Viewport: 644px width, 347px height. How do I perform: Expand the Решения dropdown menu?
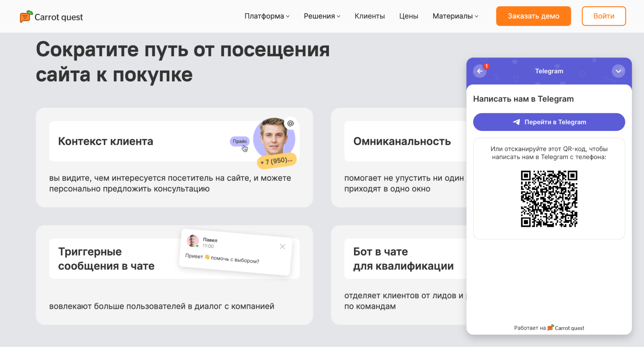pyautogui.click(x=322, y=16)
